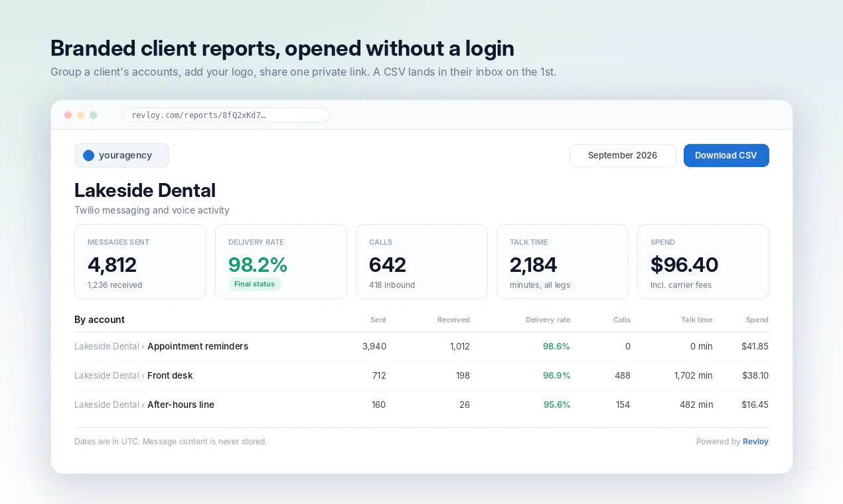Click the 482 min talk time value
The height and width of the screenshot is (504, 843).
point(696,405)
